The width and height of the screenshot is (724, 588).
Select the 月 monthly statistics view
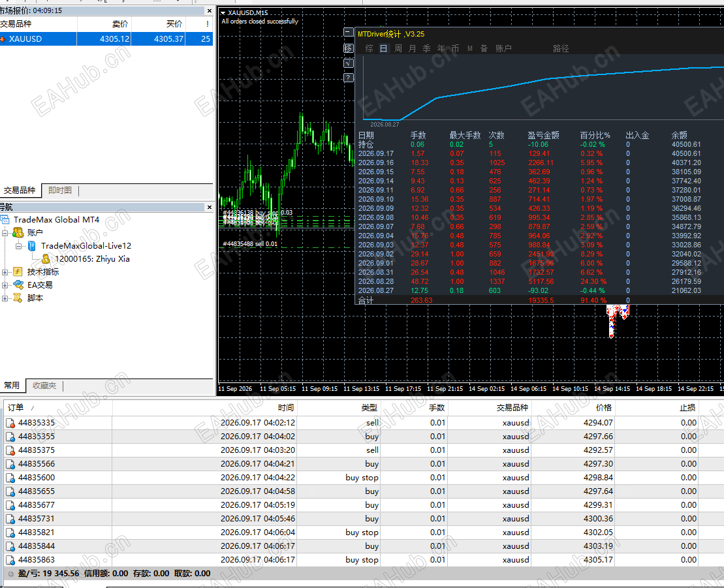pos(413,48)
